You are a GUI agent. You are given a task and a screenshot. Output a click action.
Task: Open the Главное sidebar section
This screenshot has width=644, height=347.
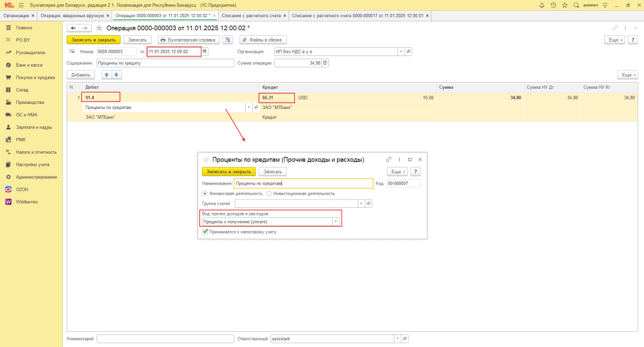click(24, 28)
